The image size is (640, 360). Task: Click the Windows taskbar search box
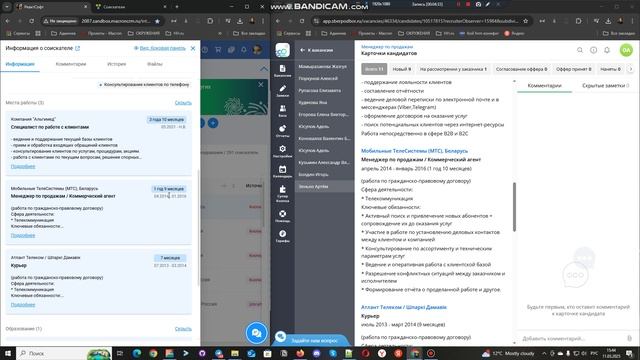(x=63, y=353)
